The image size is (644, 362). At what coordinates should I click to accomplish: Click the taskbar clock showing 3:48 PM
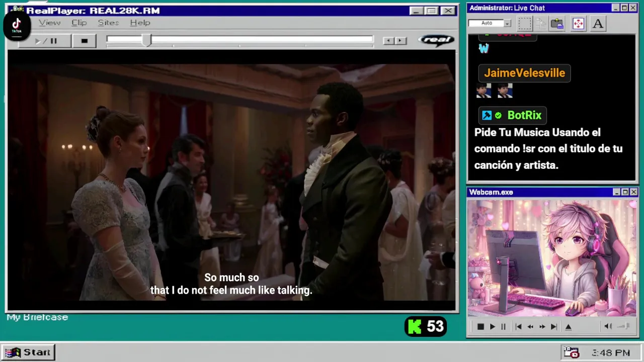point(611,353)
